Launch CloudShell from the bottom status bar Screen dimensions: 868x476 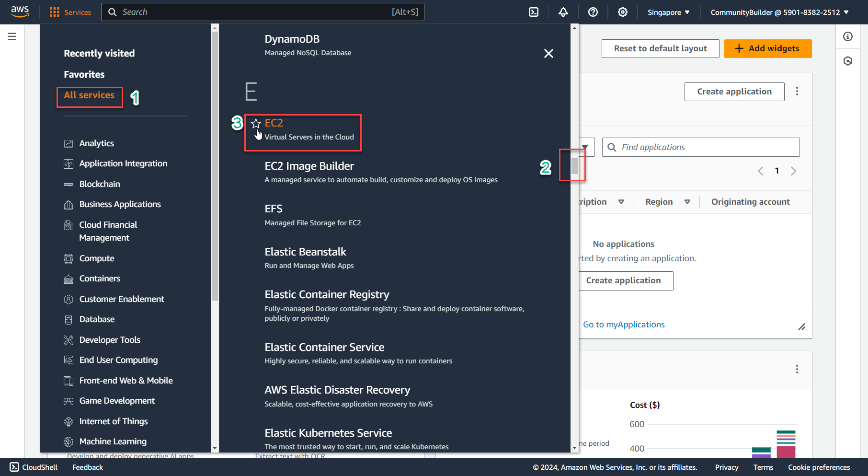coord(33,467)
